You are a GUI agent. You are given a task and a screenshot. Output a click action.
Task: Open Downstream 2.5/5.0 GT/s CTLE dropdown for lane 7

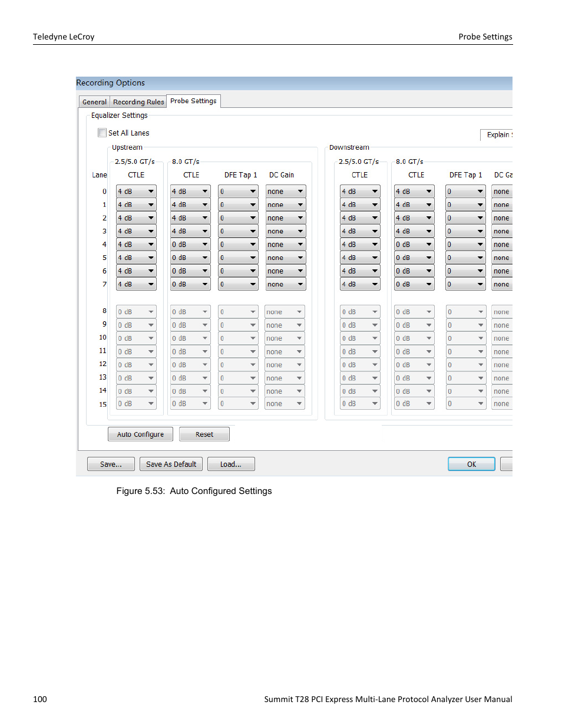(360, 284)
